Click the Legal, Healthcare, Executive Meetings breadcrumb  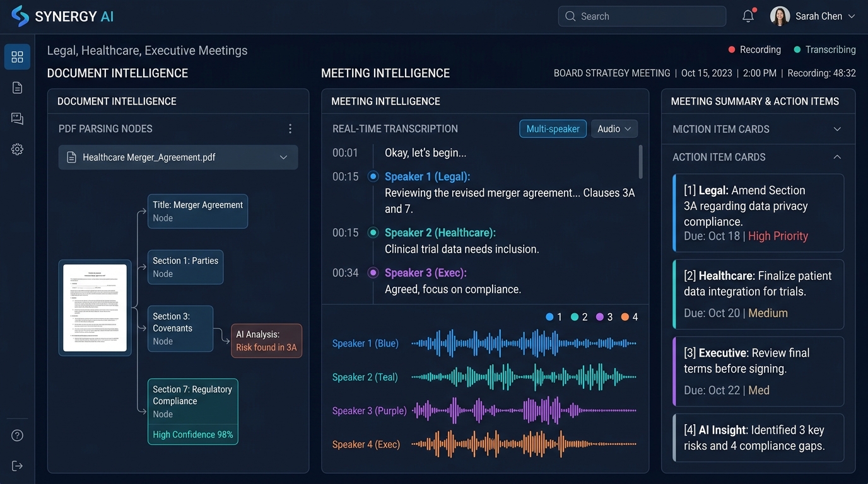(x=147, y=50)
